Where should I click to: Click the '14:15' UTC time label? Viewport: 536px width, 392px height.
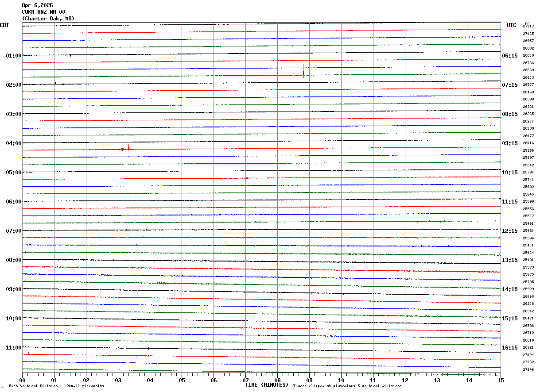510,289
